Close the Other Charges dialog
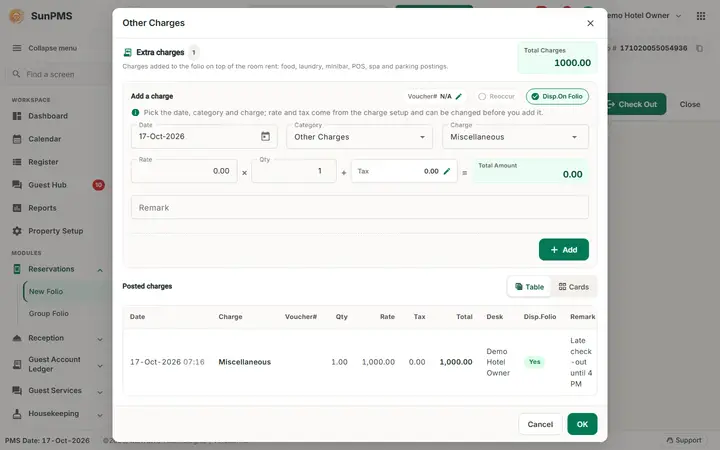The width and height of the screenshot is (720, 450). (x=591, y=23)
